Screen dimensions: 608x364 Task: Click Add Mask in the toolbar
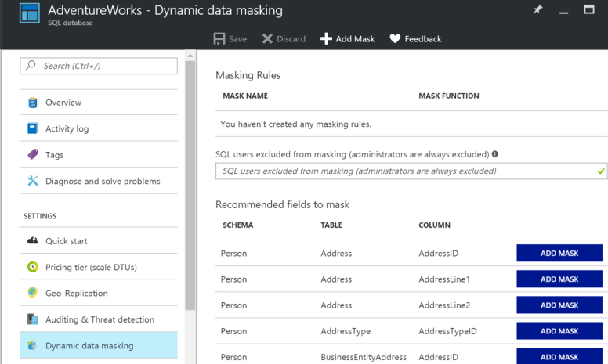tap(355, 39)
